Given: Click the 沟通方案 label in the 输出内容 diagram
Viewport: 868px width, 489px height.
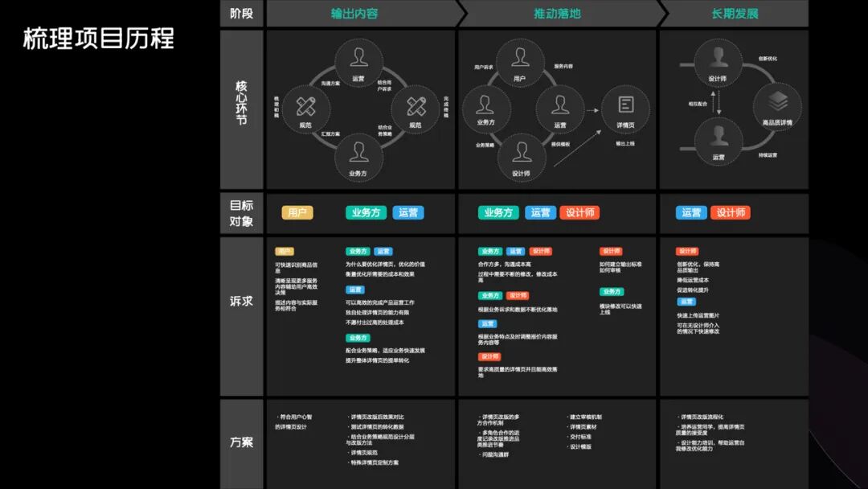Looking at the screenshot, I should (330, 84).
